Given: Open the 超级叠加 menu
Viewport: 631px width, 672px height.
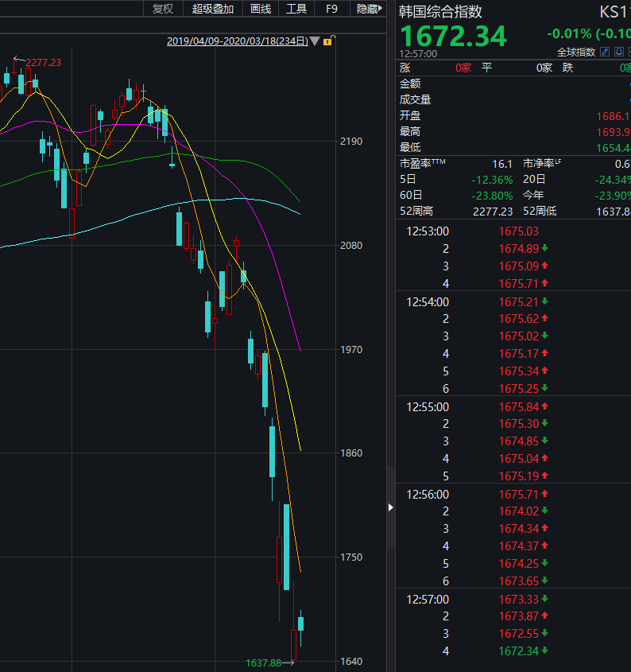Looking at the screenshot, I should click(x=213, y=9).
